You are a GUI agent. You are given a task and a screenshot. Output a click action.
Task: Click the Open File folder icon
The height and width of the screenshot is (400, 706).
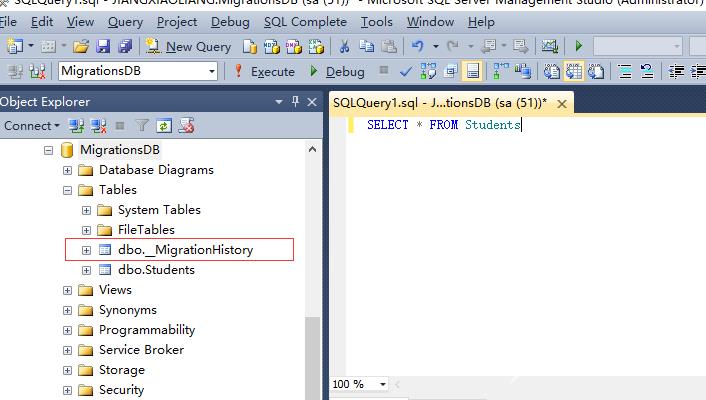click(81, 46)
